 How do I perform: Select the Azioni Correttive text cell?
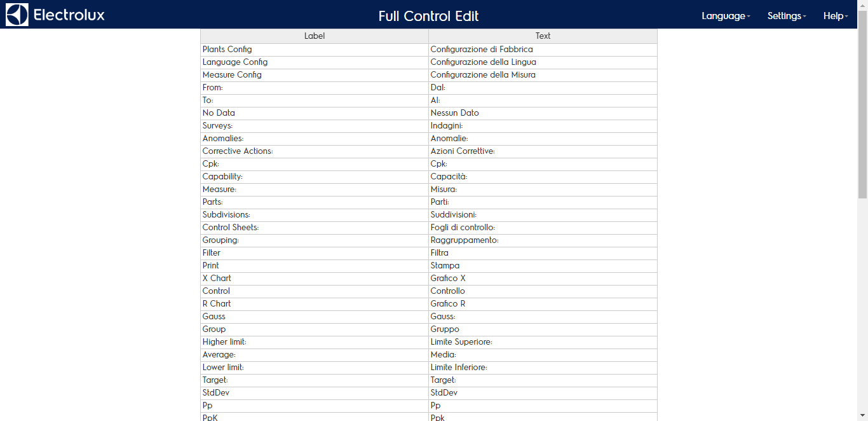543,151
